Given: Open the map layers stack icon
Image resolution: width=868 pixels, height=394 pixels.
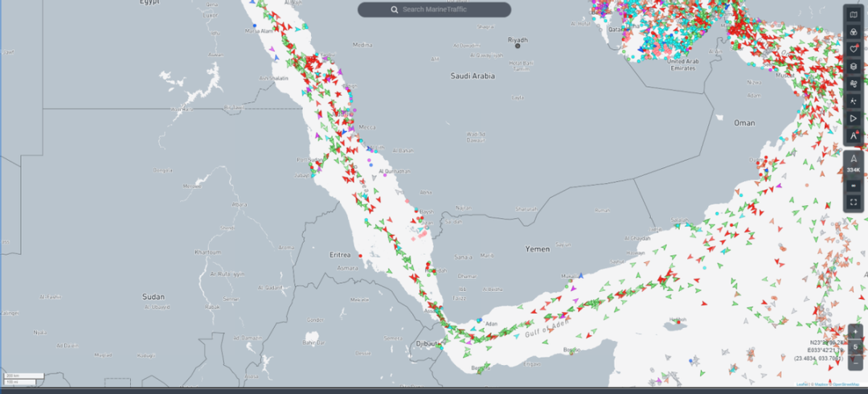Looking at the screenshot, I should pos(854,66).
